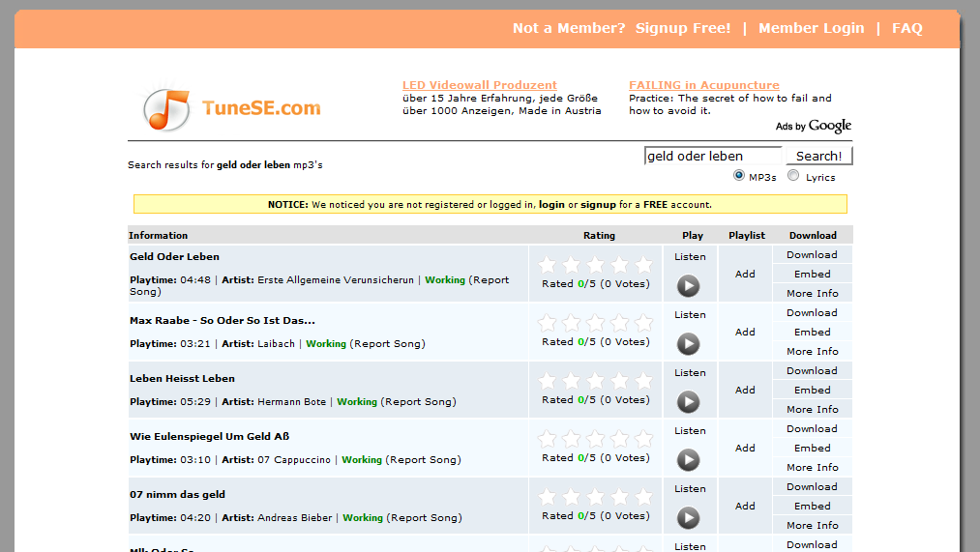Show More Info for Wie Eulenspiegel song
Viewport: 980px width, 552px height.
click(x=812, y=468)
